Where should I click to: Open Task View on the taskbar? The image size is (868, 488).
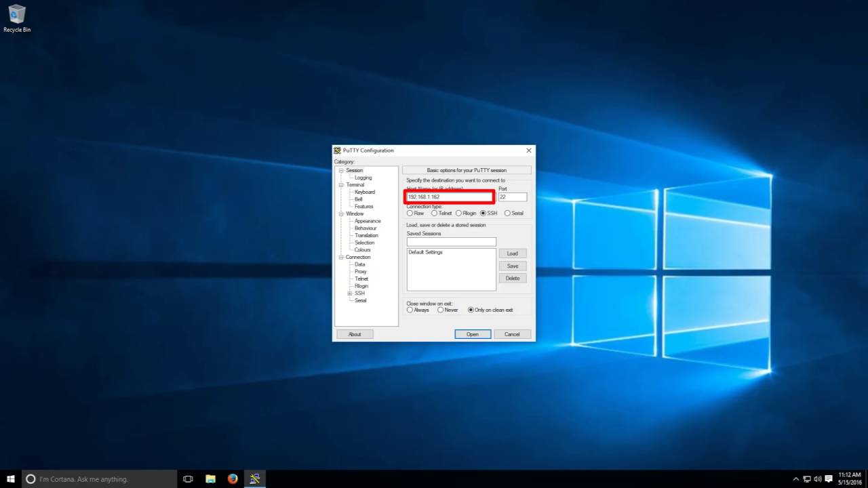coord(189,479)
